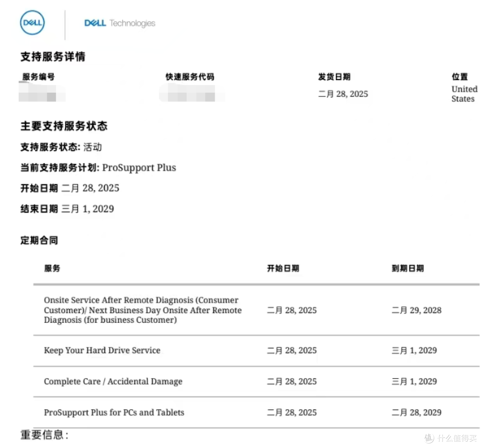Click the blurred service tag value
This screenshot has height=448, width=481.
coord(42,92)
